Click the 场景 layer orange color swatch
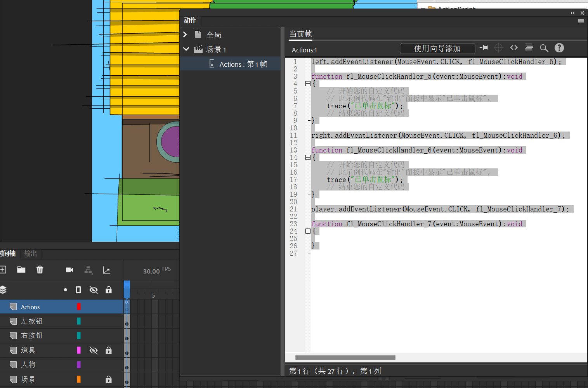588x388 pixels. (79, 379)
